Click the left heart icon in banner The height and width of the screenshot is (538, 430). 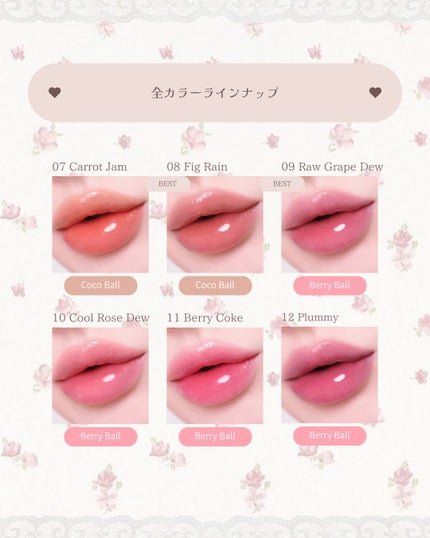pyautogui.click(x=55, y=92)
